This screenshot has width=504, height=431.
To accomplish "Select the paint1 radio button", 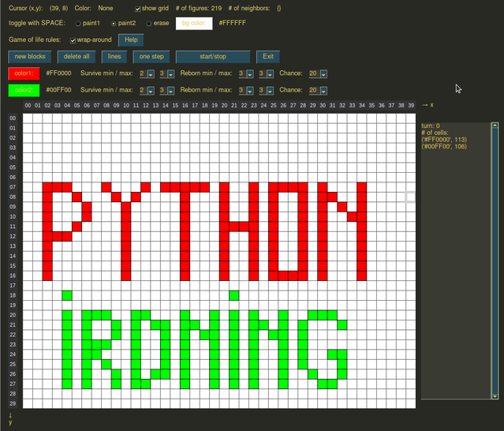I will [x=78, y=24].
